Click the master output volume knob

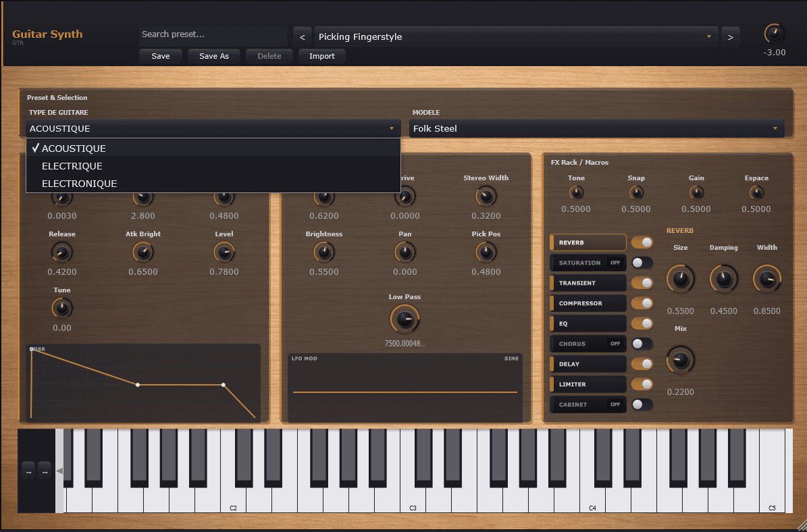pos(774,34)
